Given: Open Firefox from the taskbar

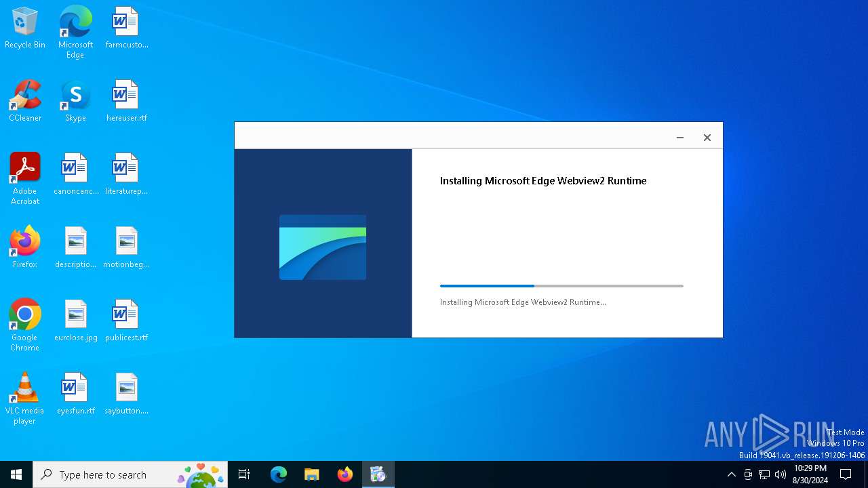Looking at the screenshot, I should pos(345,474).
